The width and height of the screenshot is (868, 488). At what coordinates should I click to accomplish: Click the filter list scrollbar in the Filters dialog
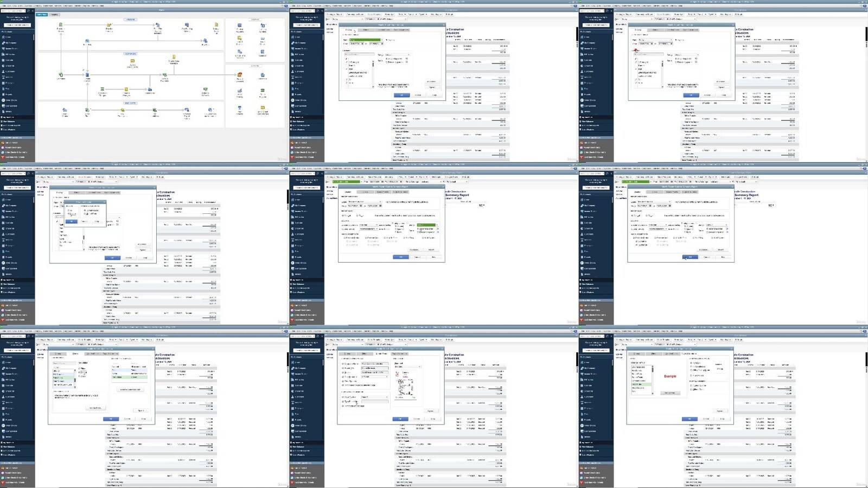click(x=76, y=379)
